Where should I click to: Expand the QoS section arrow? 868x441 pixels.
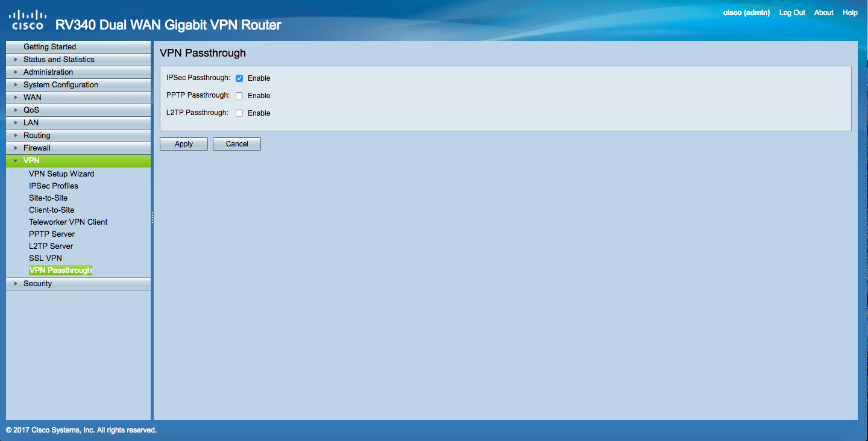[16, 110]
